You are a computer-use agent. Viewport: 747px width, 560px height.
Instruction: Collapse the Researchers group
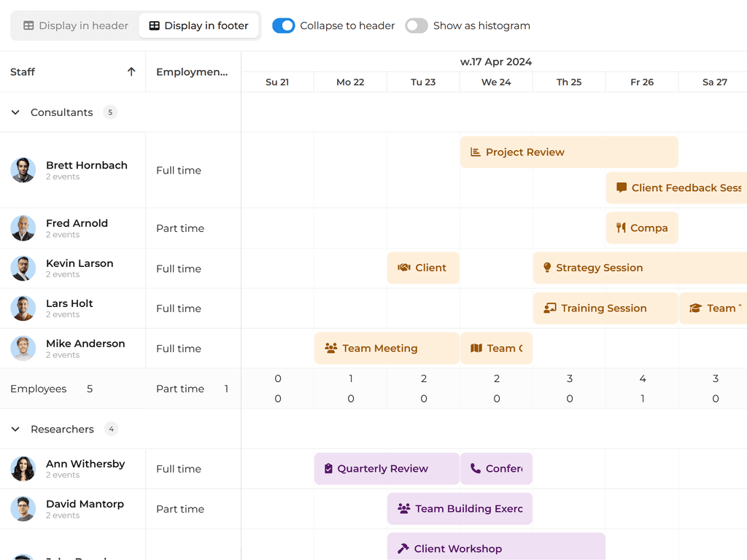(x=15, y=429)
